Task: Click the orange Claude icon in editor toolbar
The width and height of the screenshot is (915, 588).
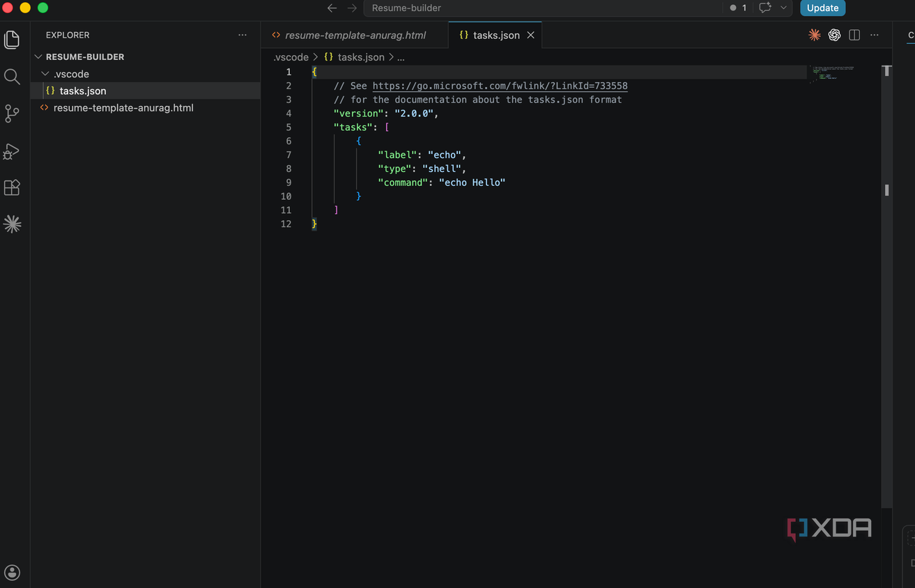Action: pyautogui.click(x=814, y=35)
